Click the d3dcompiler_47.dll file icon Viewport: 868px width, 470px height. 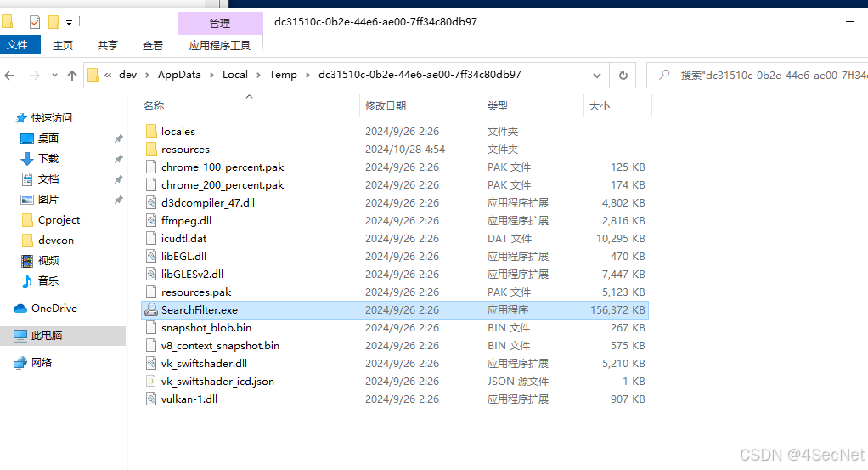151,203
